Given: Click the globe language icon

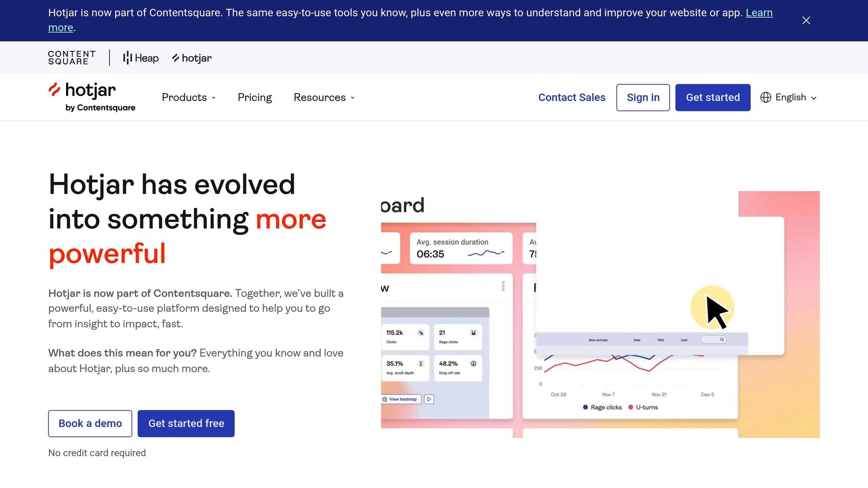Looking at the screenshot, I should pyautogui.click(x=765, y=97).
